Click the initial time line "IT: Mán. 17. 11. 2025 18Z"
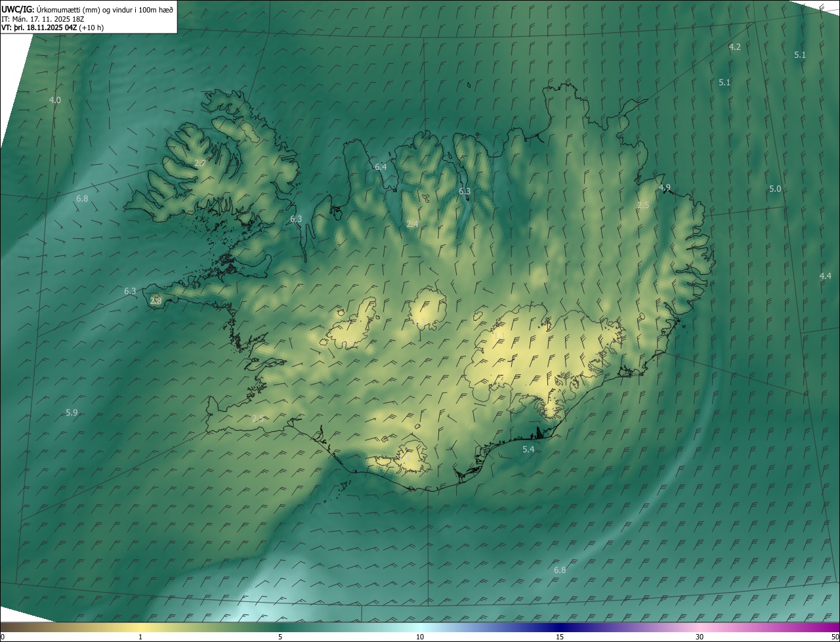Viewport: 840px width, 642px height. [x=42, y=19]
